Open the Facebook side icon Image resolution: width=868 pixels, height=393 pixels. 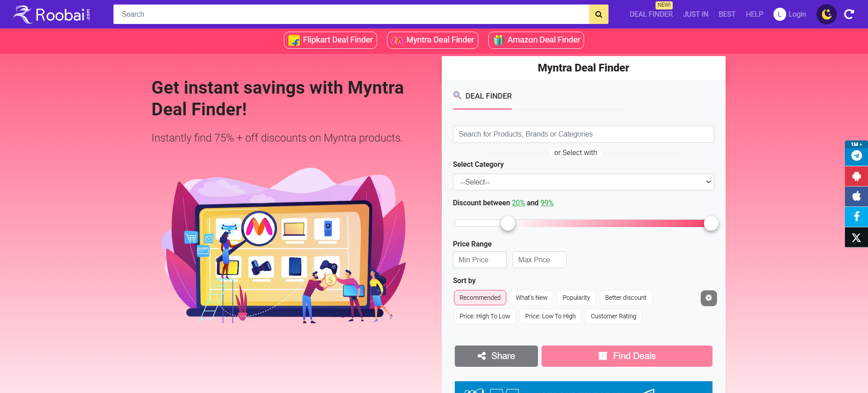click(856, 217)
